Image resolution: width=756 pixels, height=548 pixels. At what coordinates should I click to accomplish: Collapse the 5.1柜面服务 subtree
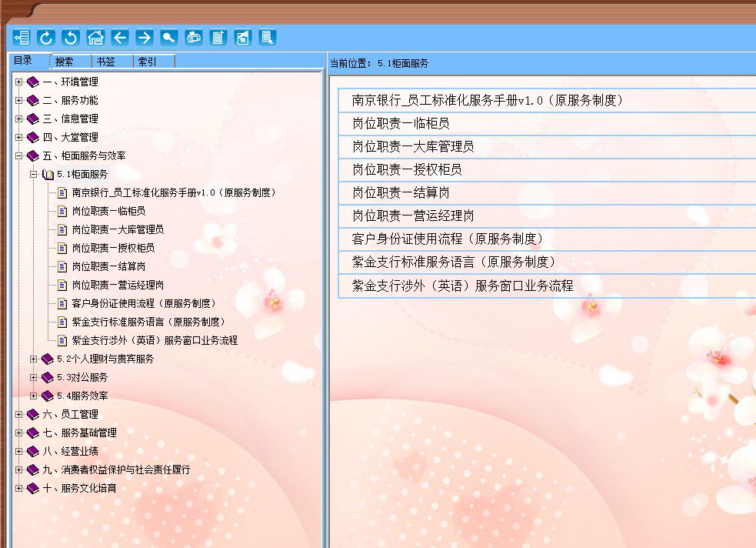coord(33,174)
